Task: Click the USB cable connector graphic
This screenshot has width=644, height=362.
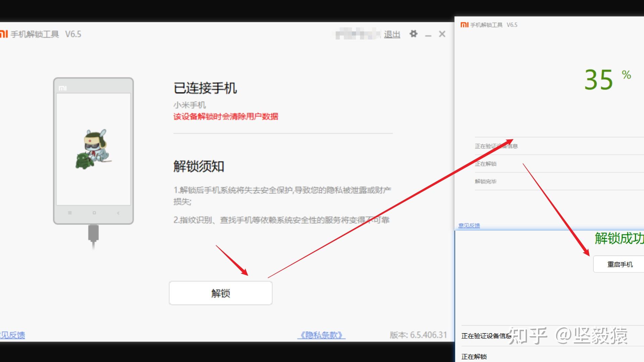Action: coord(93,233)
